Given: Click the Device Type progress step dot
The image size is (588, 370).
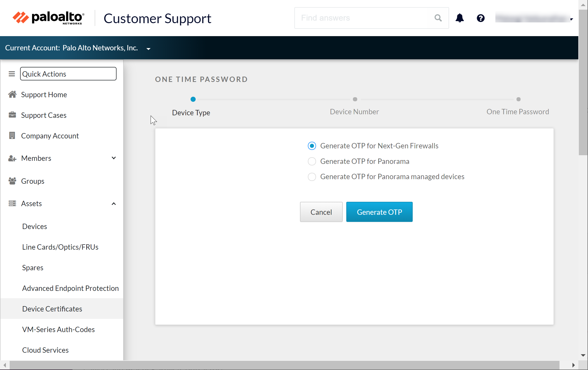Looking at the screenshot, I should point(193,99).
